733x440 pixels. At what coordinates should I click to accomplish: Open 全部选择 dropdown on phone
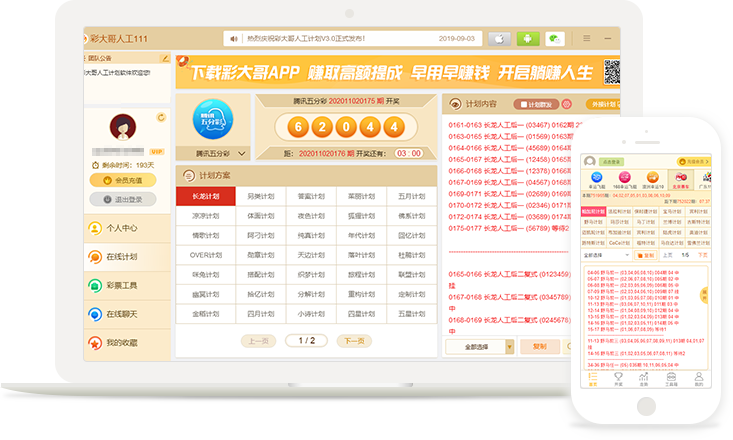point(606,255)
